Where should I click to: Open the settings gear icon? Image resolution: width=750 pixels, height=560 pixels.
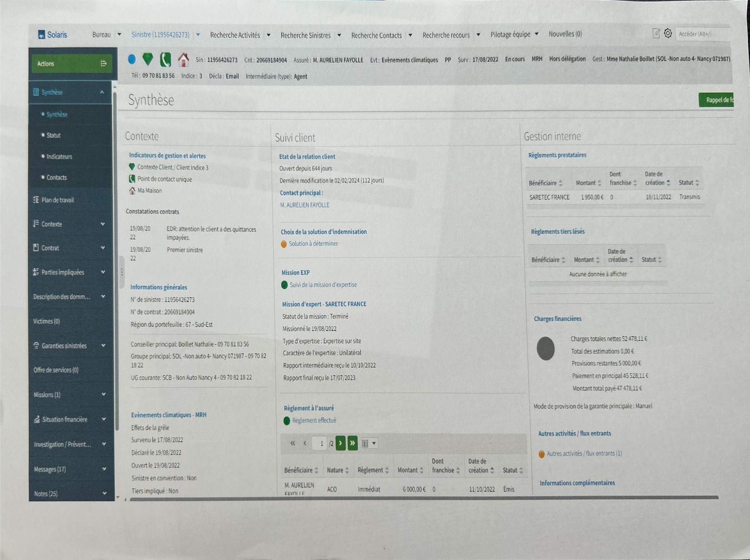coord(668,34)
